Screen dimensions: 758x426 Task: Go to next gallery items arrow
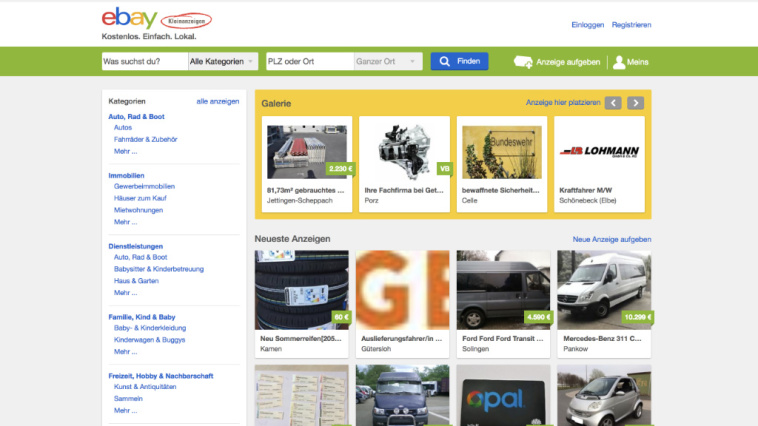(636, 103)
